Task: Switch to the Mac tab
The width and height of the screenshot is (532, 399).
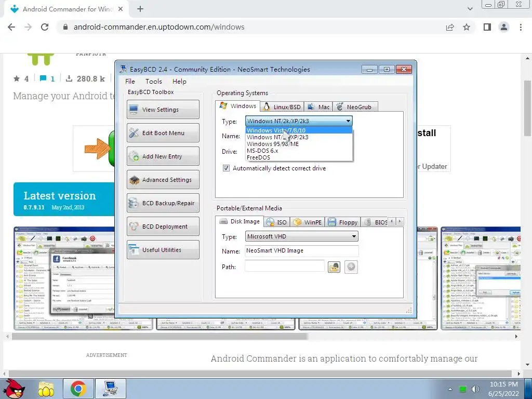Action: (318, 107)
